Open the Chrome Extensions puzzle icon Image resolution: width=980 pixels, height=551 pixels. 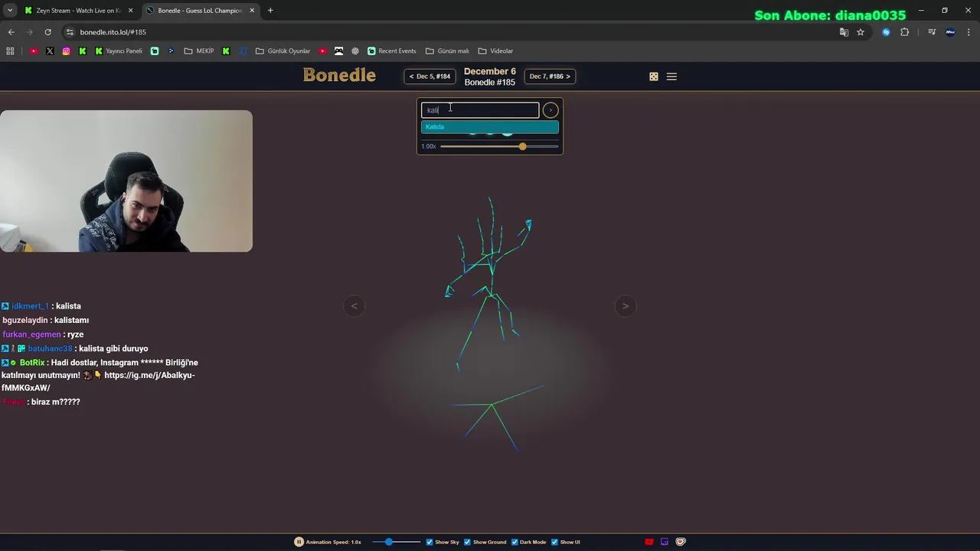tap(905, 32)
